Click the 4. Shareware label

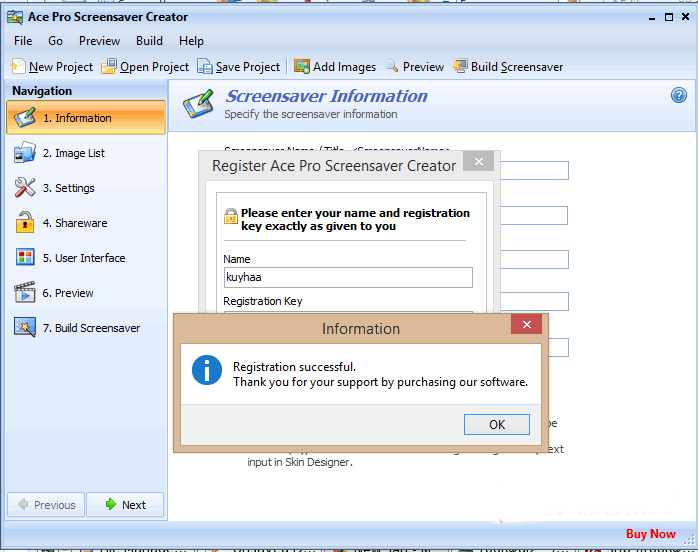tap(75, 223)
